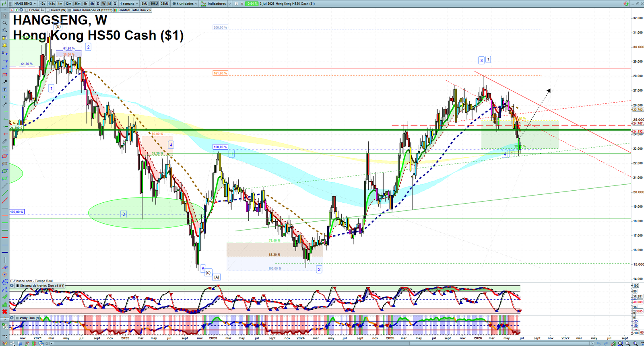This screenshot has height=346, width=644.
Task: Select the arrow cursor tool
Action: click(5, 16)
